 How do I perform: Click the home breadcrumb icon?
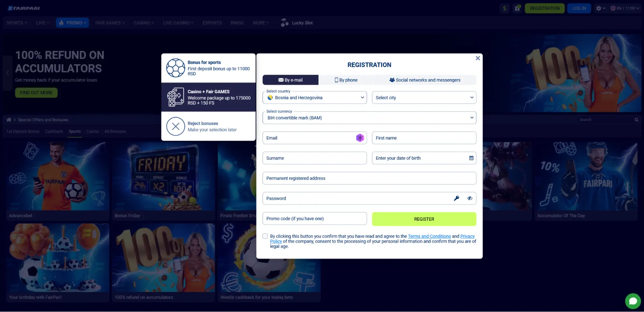pyautogui.click(x=9, y=120)
